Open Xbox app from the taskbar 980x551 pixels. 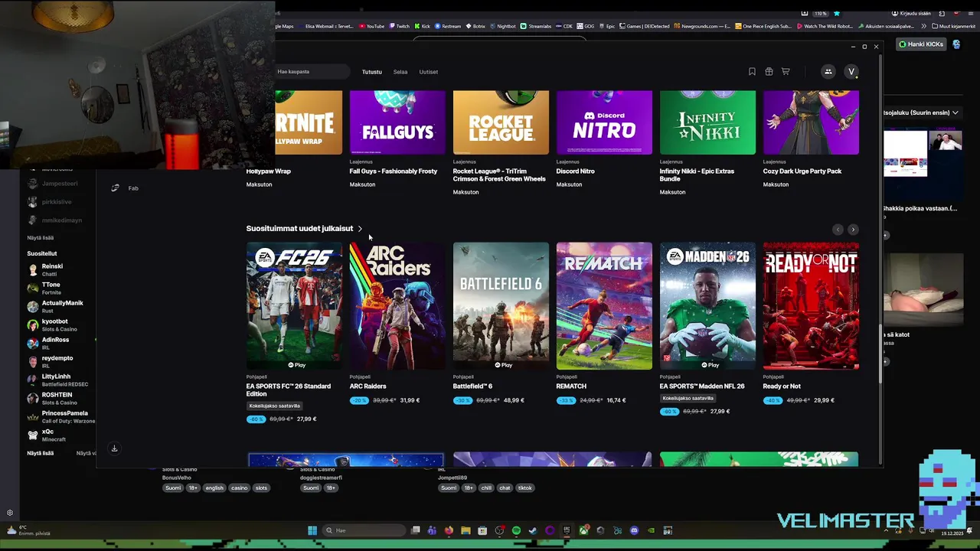click(x=583, y=530)
